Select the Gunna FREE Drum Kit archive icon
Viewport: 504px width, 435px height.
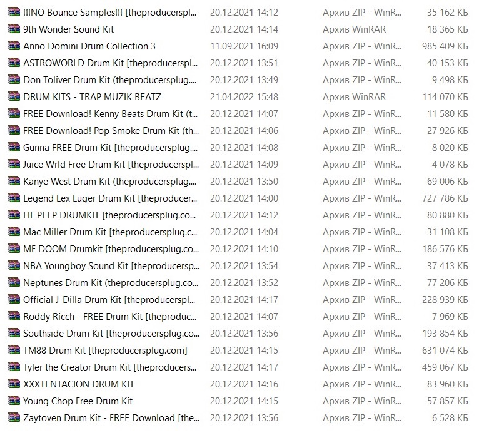pos(14,147)
